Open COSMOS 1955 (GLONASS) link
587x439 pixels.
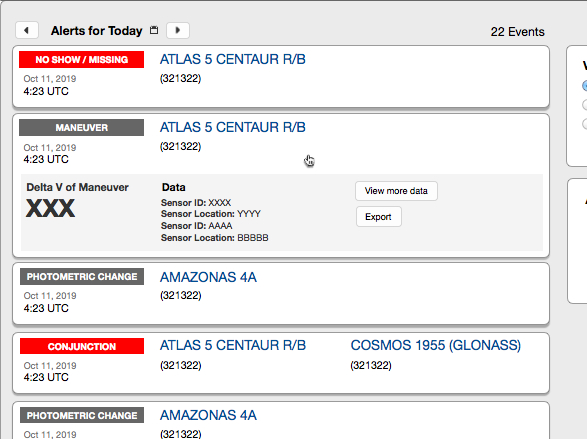tap(435, 345)
